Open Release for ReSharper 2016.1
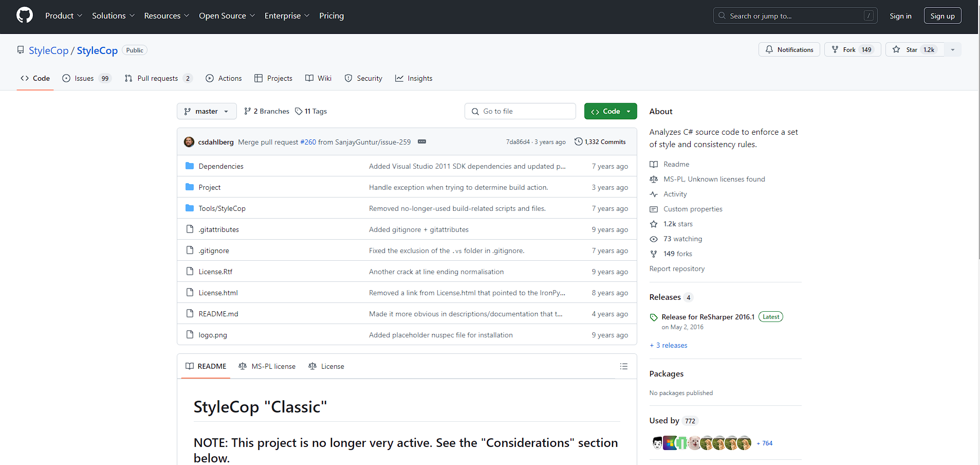This screenshot has height=465, width=980. [x=708, y=316]
